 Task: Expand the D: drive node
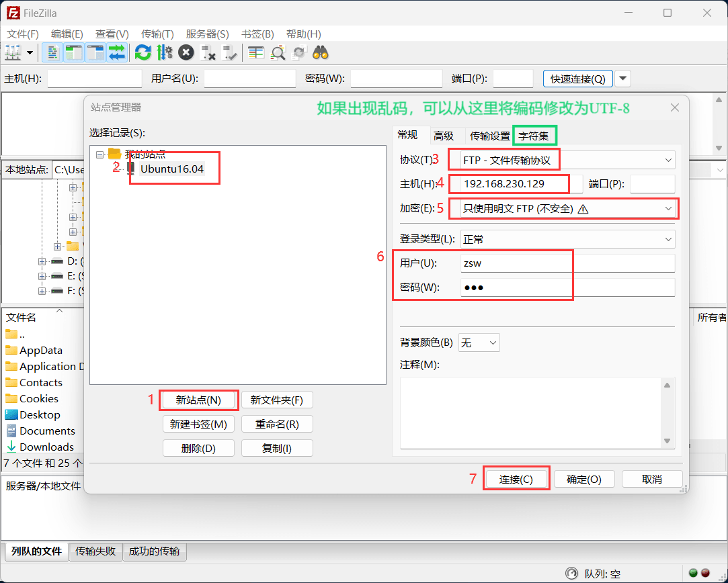point(42,261)
